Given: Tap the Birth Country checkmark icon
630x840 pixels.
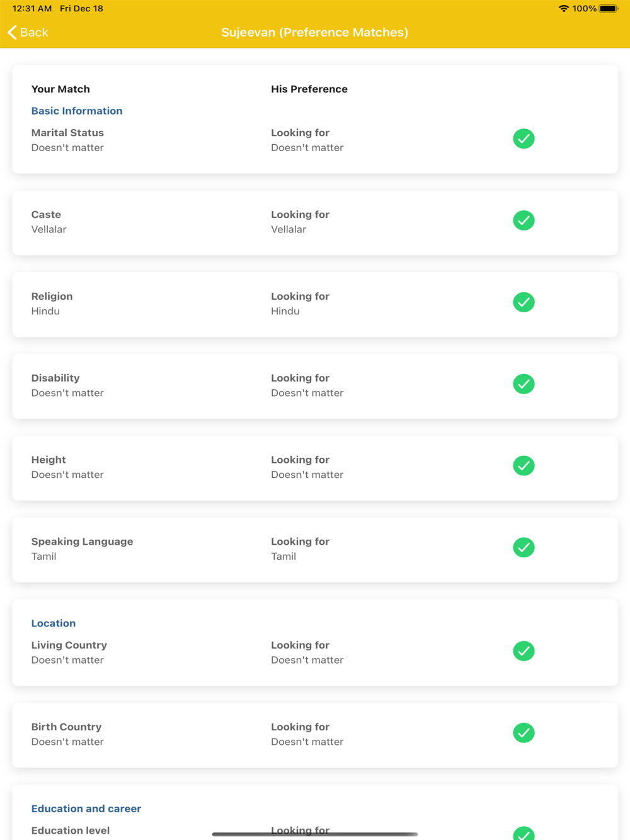Looking at the screenshot, I should coord(524,733).
